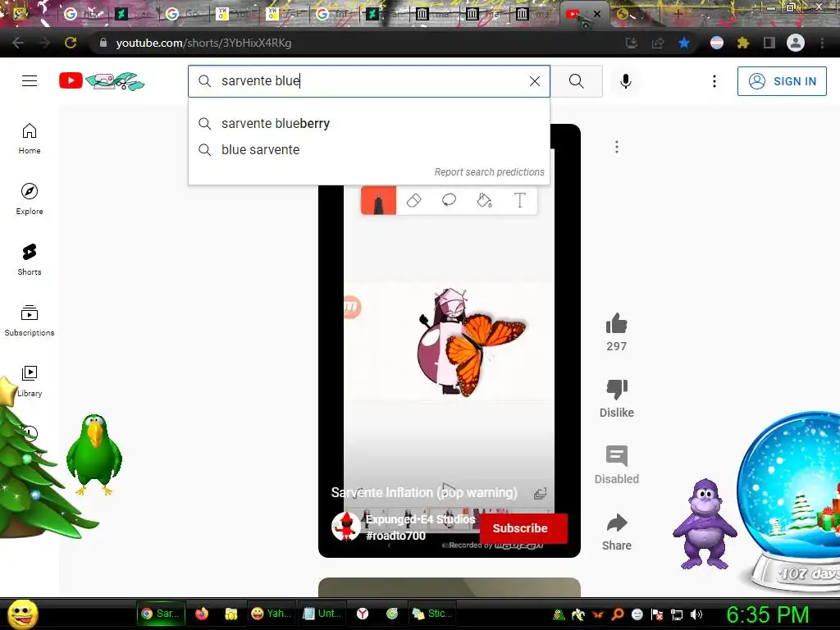Open a new browser tab

[678, 14]
